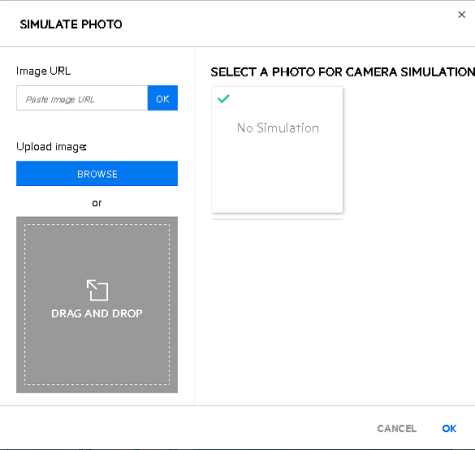Click the DRAG AND DROP label
Screen dimensions: 475x450
click(97, 313)
